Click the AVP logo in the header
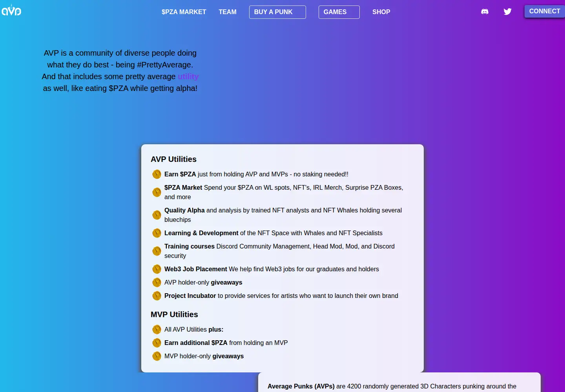This screenshot has height=392, width=565. pyautogui.click(x=11, y=10)
